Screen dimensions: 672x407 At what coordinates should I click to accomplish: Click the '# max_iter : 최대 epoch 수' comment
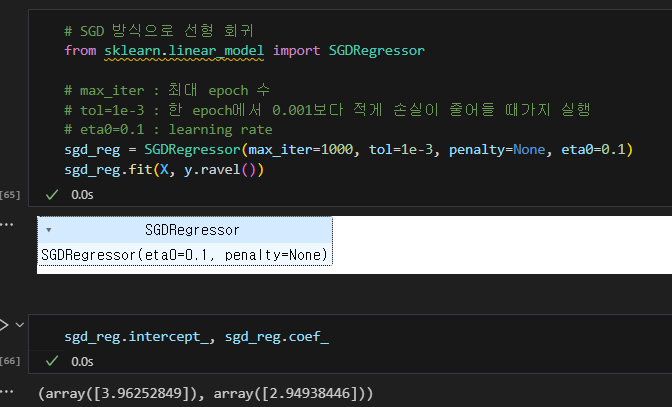(167, 90)
